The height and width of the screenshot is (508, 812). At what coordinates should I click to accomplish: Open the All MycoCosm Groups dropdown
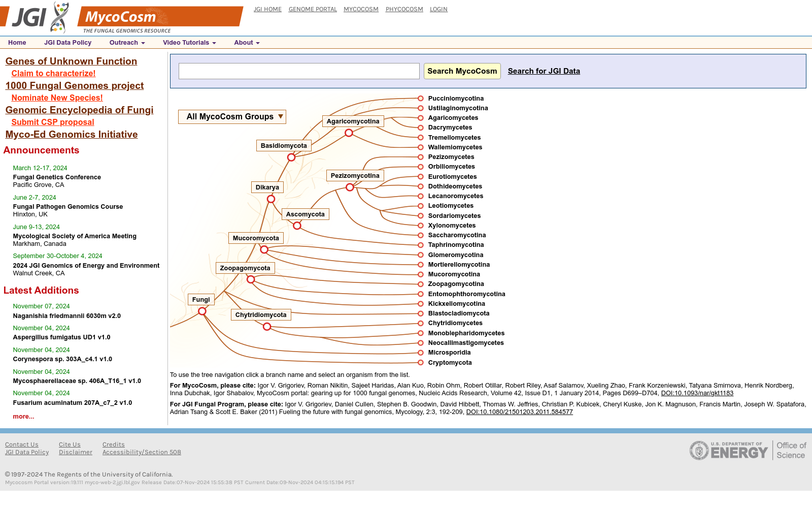tap(232, 117)
